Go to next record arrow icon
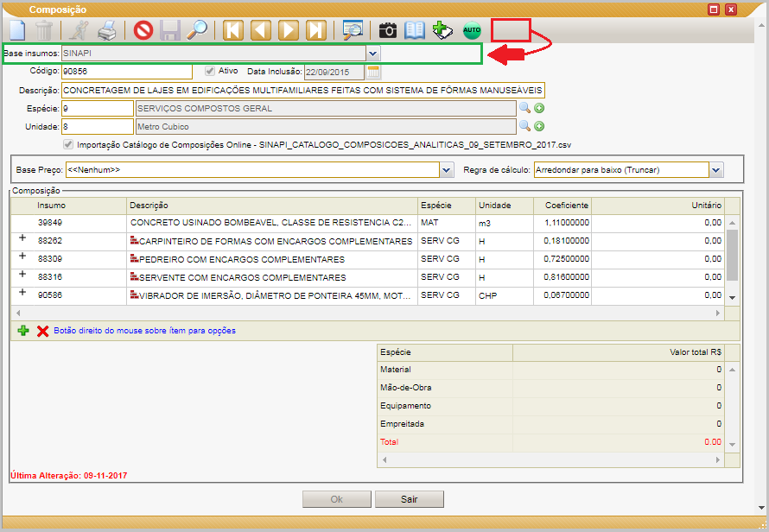Image resolution: width=769 pixels, height=532 pixels. (x=289, y=30)
